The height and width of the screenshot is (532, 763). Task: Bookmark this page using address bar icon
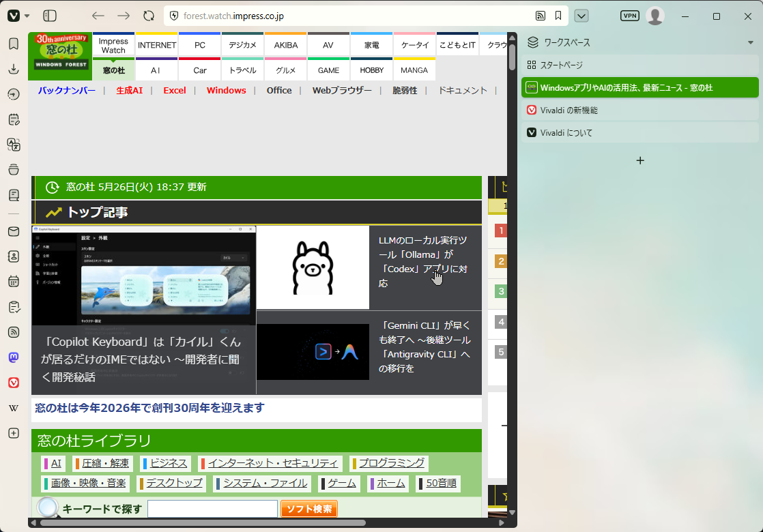558,16
